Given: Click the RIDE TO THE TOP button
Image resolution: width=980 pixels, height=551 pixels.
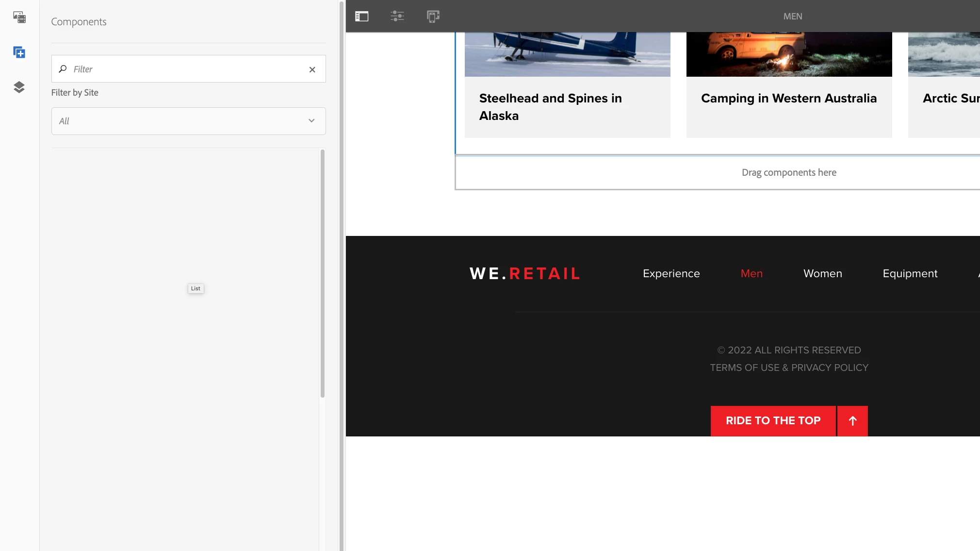Looking at the screenshot, I should 773,421.
